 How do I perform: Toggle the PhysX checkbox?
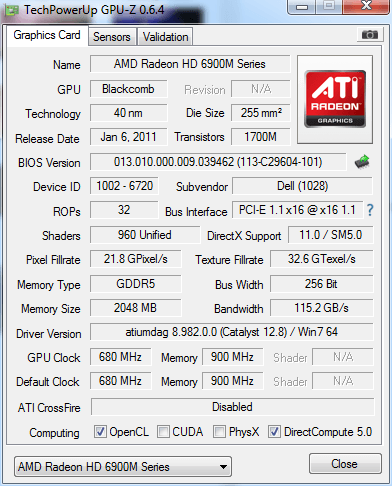point(219,432)
